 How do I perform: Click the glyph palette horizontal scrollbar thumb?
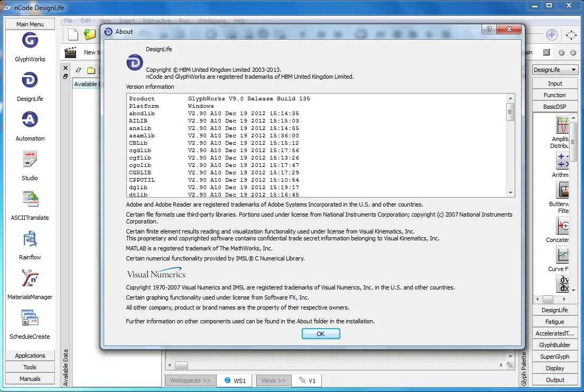pyautogui.click(x=548, y=300)
